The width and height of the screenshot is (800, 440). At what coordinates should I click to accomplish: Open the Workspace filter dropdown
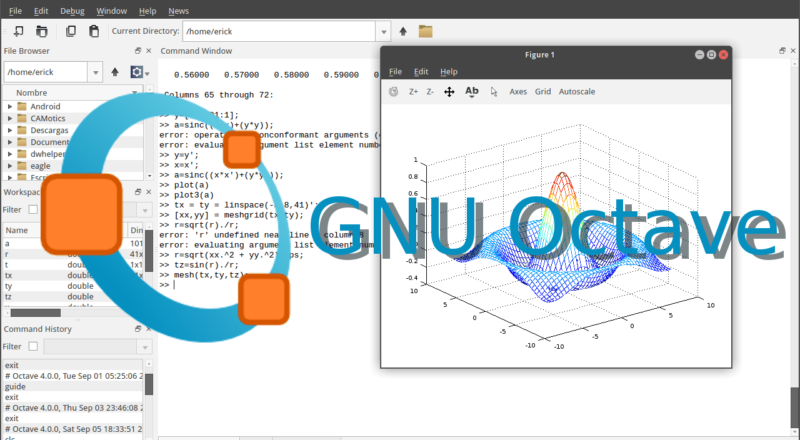[x=145, y=210]
